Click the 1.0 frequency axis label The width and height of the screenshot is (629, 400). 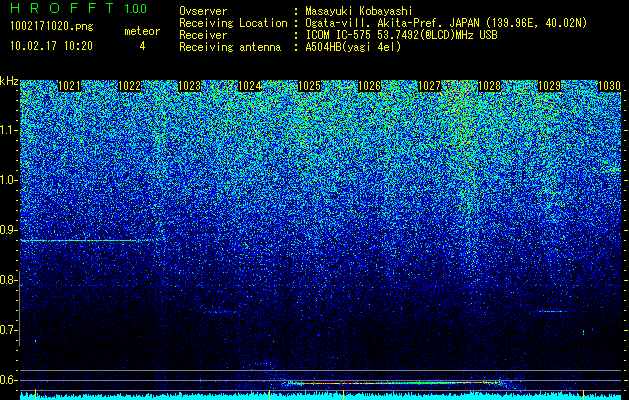[x=9, y=180]
